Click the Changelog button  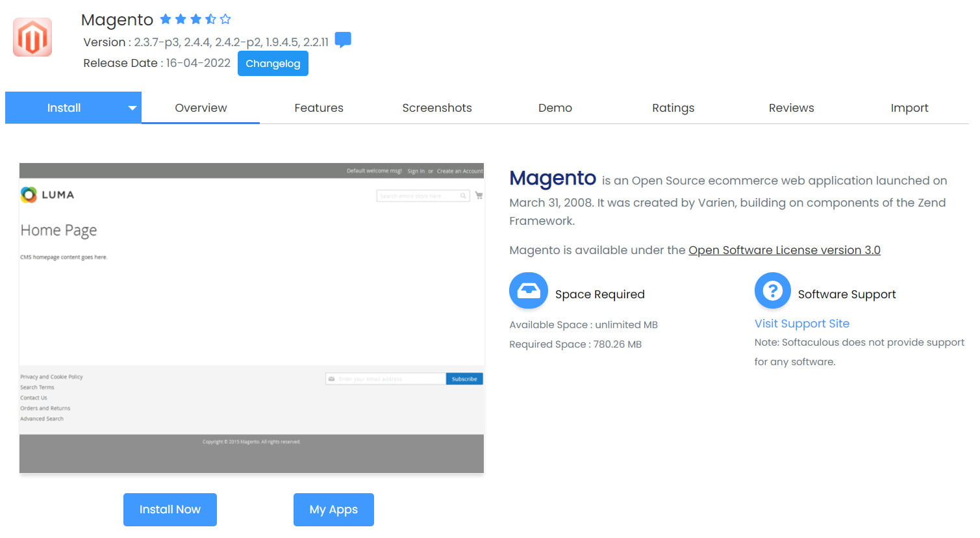click(x=273, y=64)
